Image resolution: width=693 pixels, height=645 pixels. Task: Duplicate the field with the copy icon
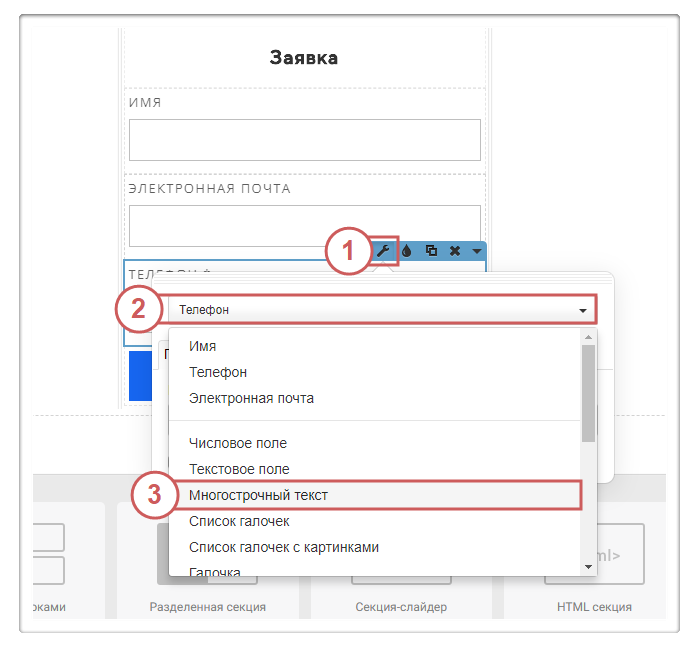[x=431, y=251]
